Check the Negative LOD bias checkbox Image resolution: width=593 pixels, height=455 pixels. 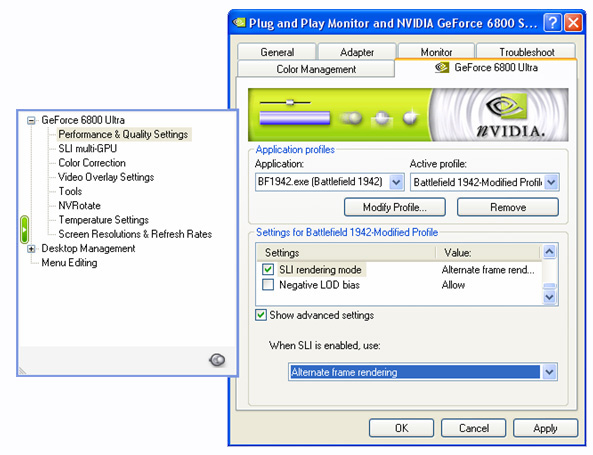(x=268, y=284)
